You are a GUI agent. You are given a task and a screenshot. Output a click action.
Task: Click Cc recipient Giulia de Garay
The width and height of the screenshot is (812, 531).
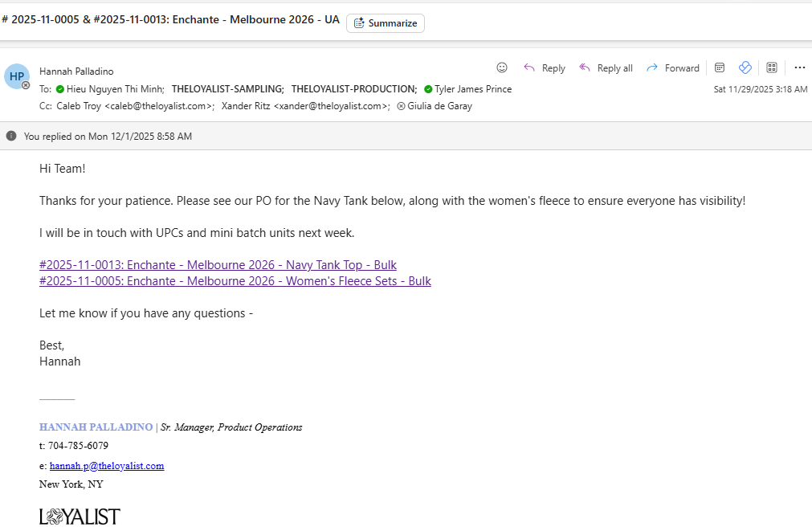[x=439, y=106]
